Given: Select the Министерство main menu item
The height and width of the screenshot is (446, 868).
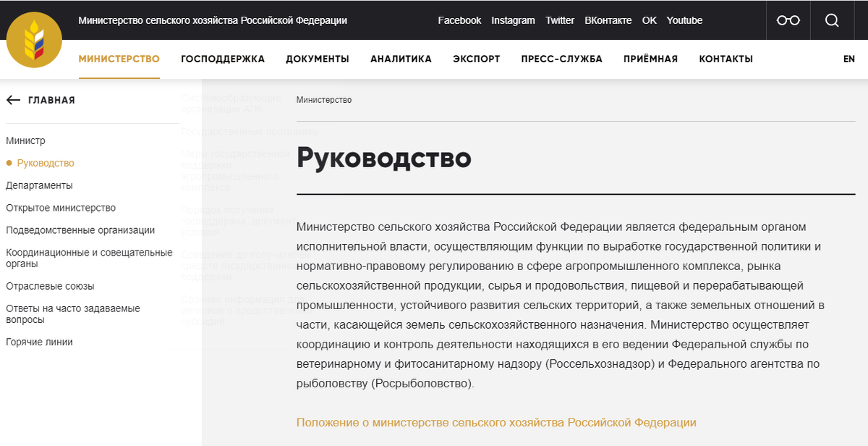Looking at the screenshot, I should point(119,59).
